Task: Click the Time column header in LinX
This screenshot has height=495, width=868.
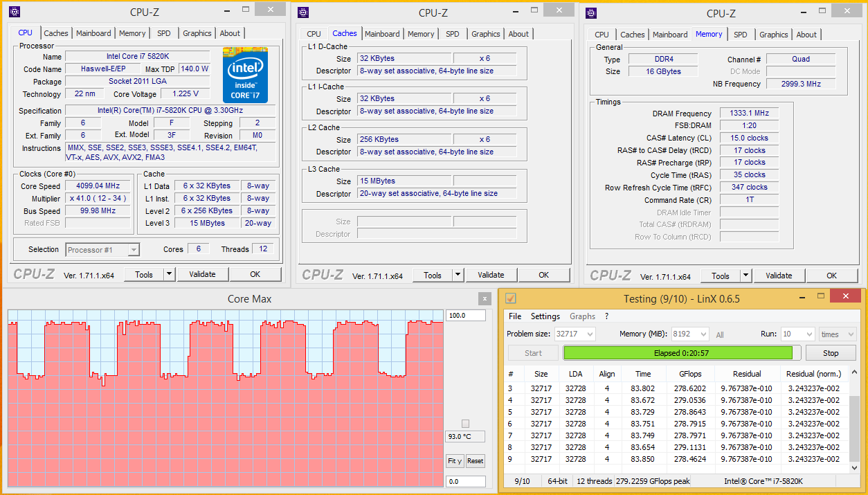Action: (643, 374)
